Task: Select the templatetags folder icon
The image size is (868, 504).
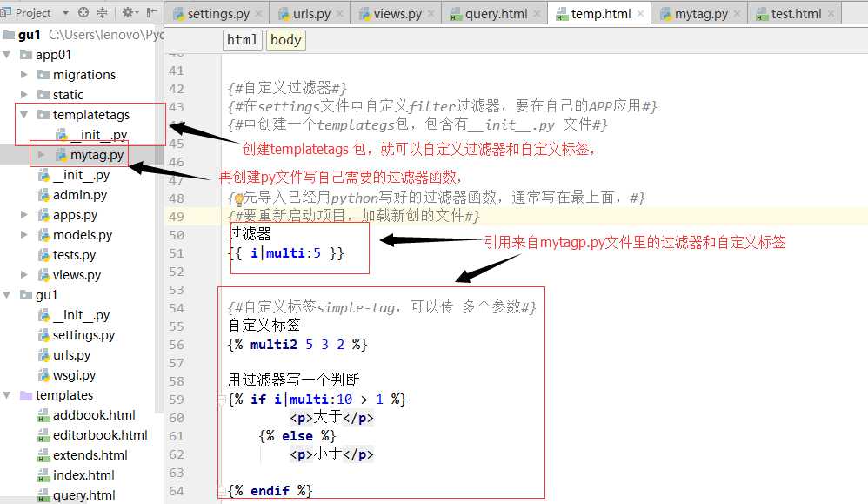Action: [x=43, y=115]
